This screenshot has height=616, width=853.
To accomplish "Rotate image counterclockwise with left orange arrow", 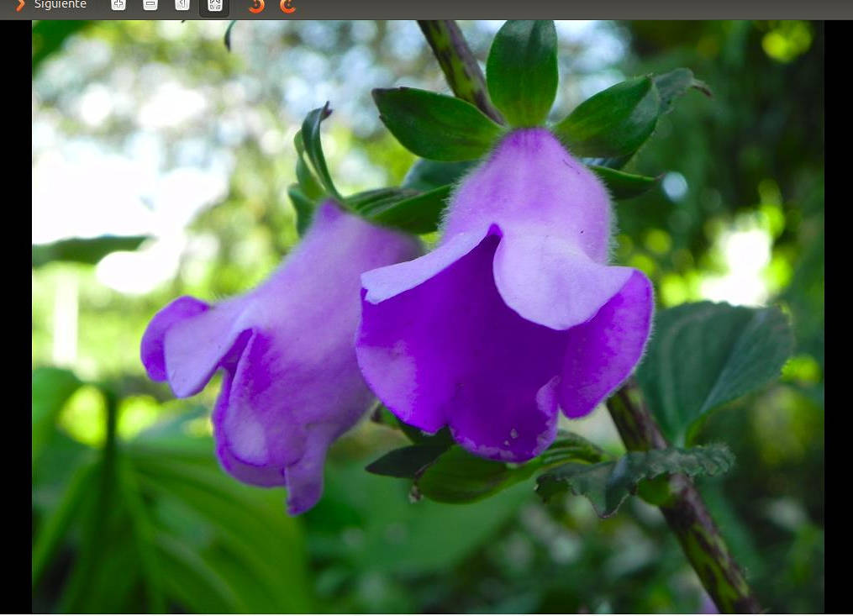I will [256, 5].
